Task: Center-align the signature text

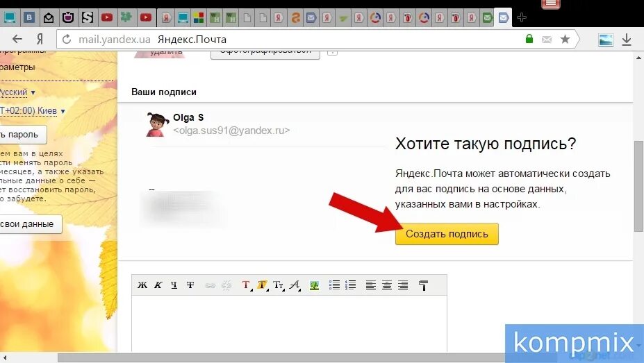Action: (x=387, y=285)
